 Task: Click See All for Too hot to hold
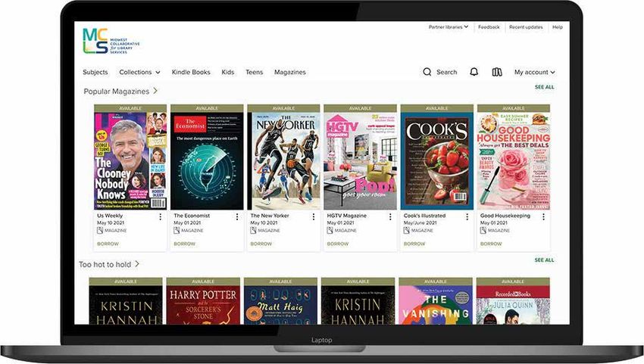click(544, 260)
